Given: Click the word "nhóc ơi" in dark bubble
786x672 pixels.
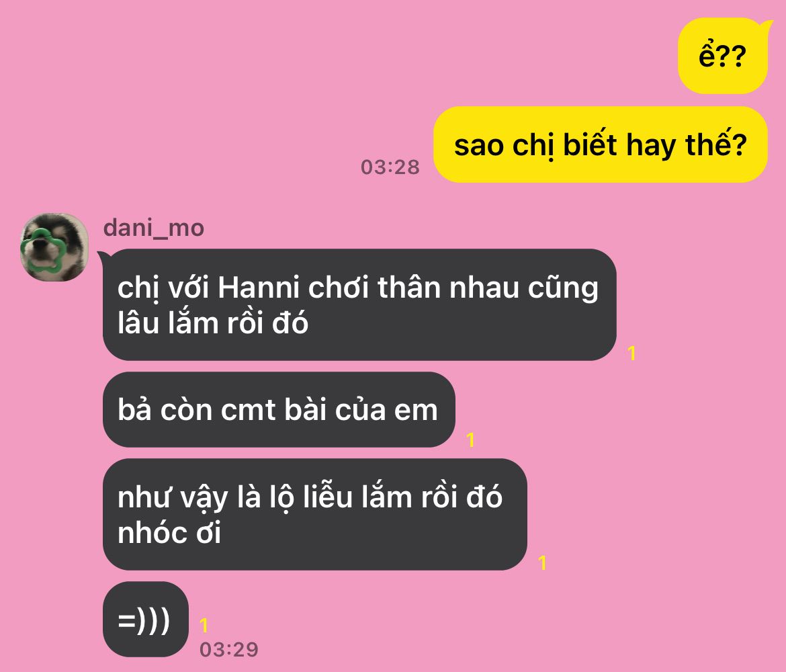Looking at the screenshot, I should (x=169, y=533).
